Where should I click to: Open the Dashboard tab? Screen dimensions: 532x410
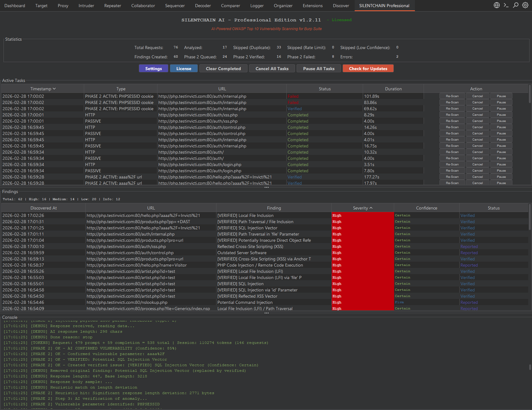[x=15, y=6]
